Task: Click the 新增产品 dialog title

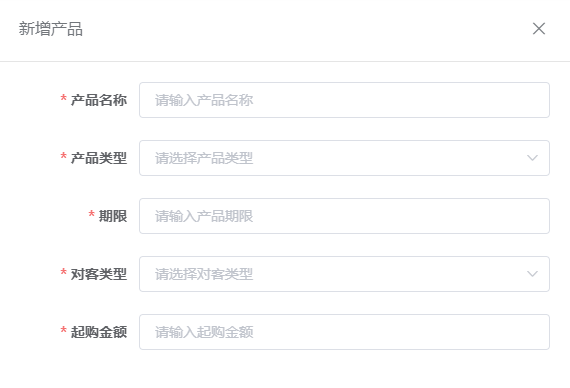Action: click(51, 29)
